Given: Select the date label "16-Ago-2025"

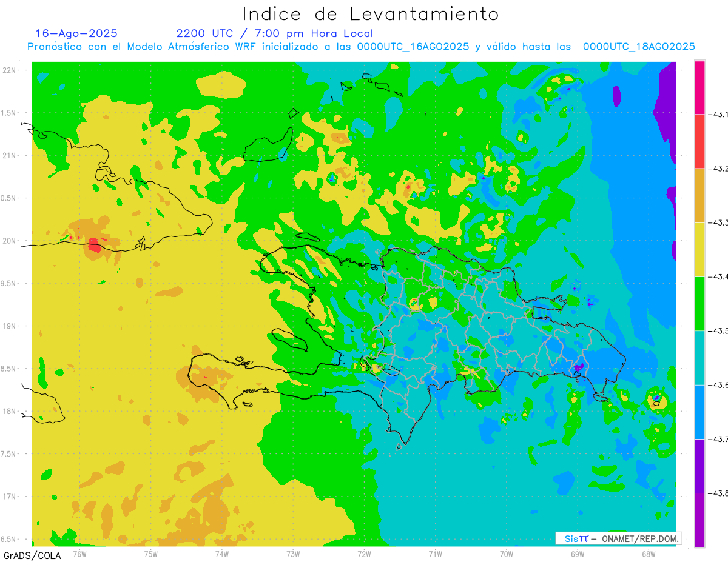Looking at the screenshot, I should (x=76, y=33).
